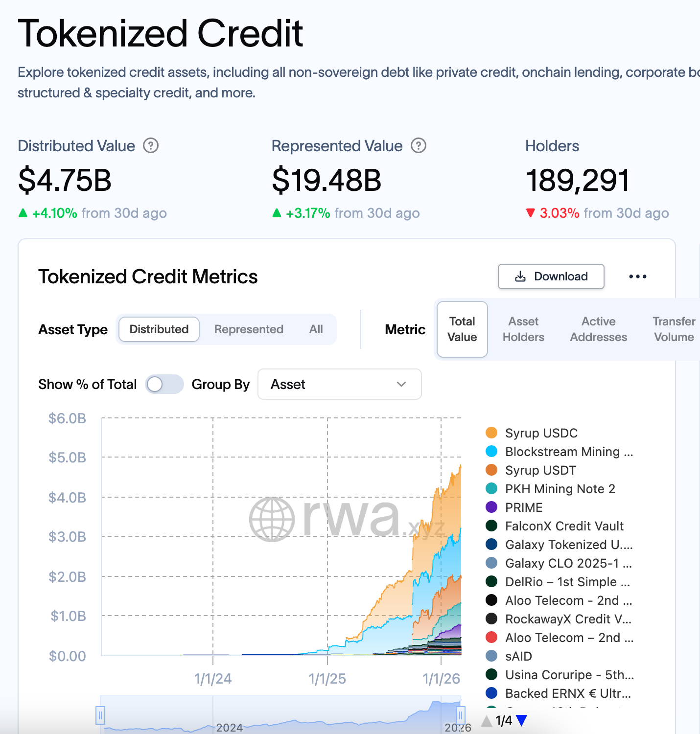Click the Tokenized Credit Metrics heading
The width and height of the screenshot is (700, 734).
[x=148, y=277]
